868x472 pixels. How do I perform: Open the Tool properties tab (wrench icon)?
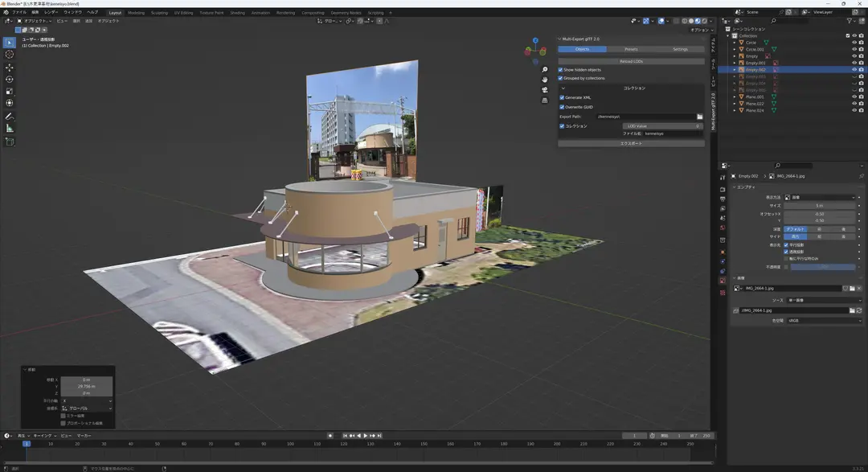723,178
